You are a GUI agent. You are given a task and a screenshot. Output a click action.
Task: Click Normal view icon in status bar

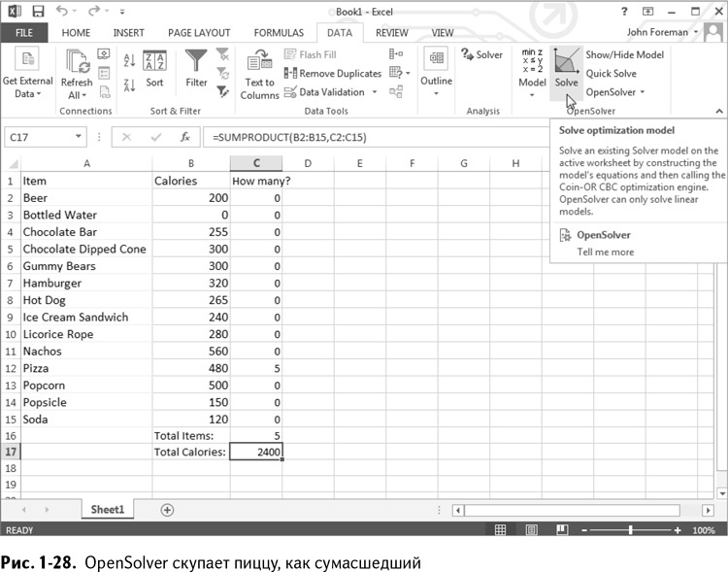pos(500,529)
